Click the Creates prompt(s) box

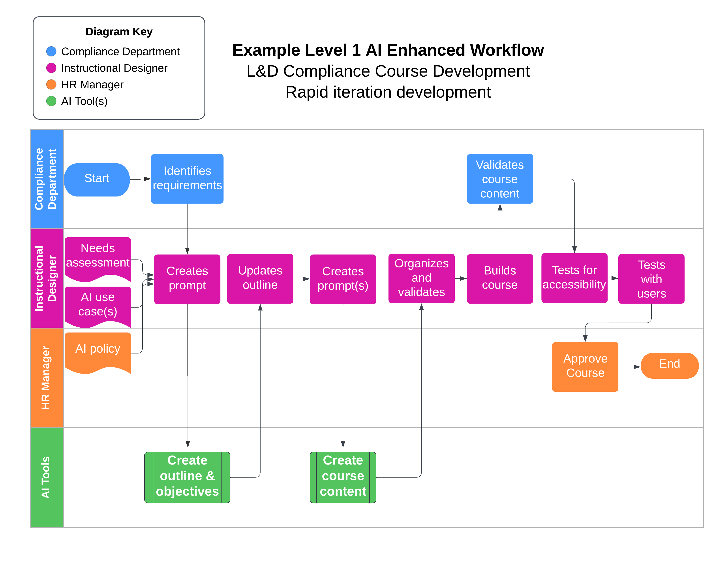(343, 279)
